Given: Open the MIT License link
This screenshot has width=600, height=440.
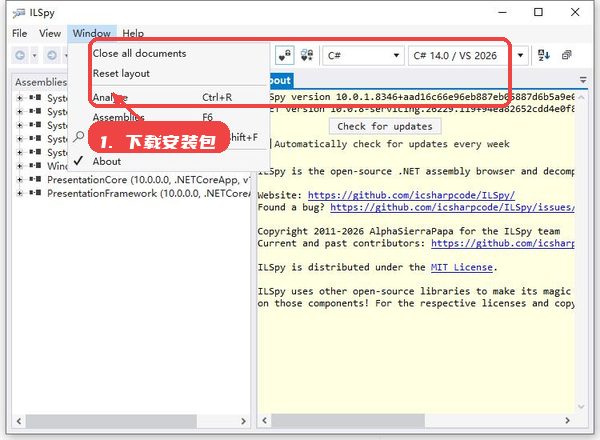Looking at the screenshot, I should tap(461, 267).
